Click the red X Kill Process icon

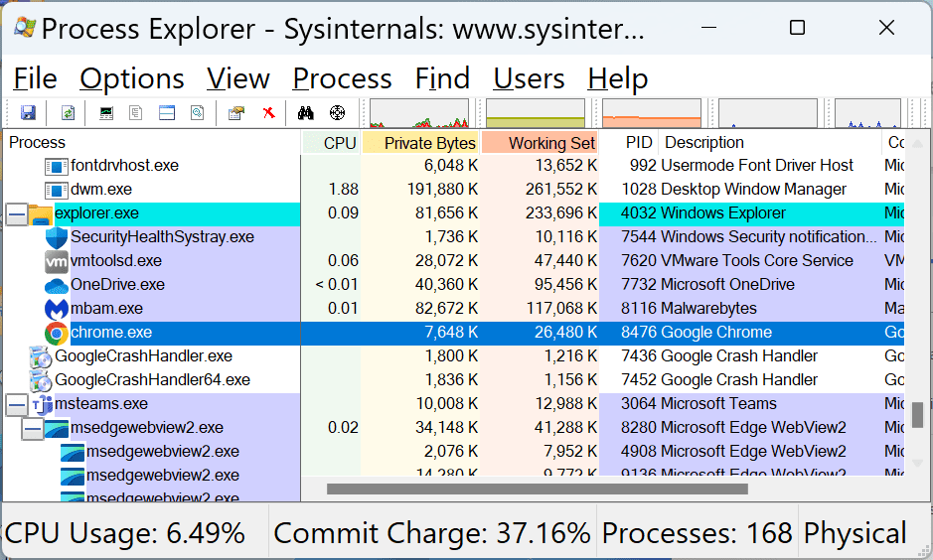click(268, 113)
